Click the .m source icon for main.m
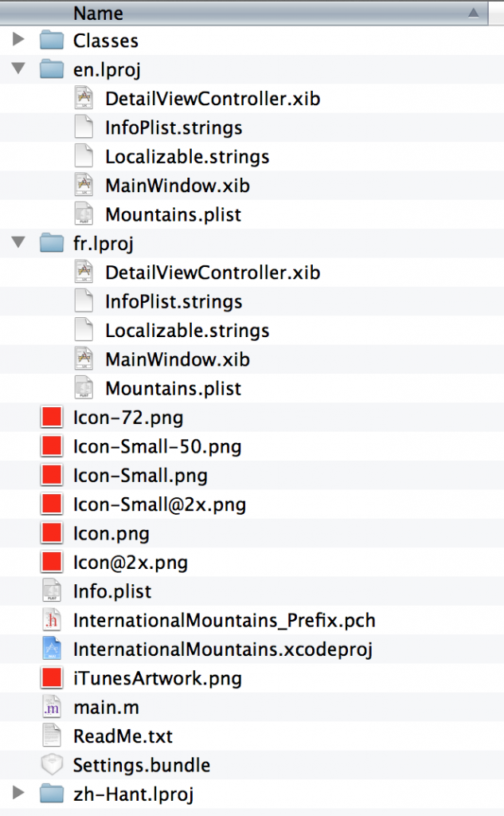This screenshot has width=504, height=816. point(52,708)
